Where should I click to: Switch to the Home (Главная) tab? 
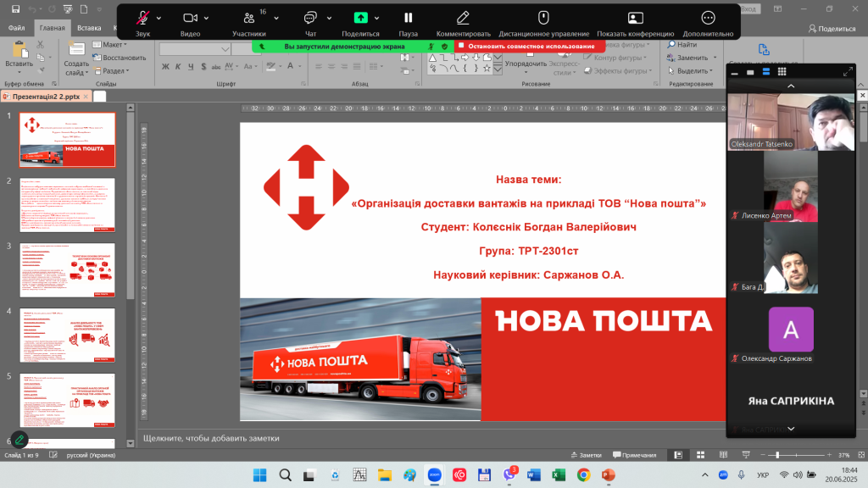tap(52, 28)
